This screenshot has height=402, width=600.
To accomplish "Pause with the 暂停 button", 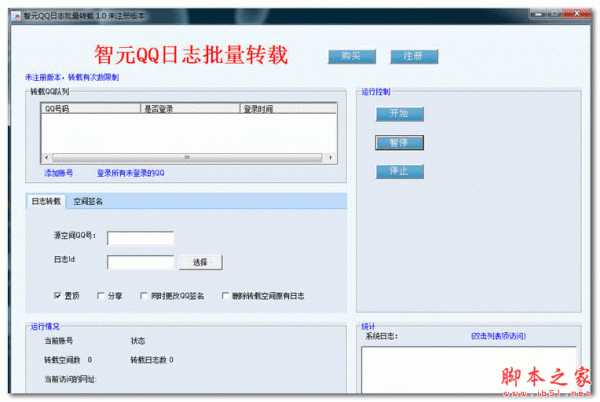I will click(399, 143).
